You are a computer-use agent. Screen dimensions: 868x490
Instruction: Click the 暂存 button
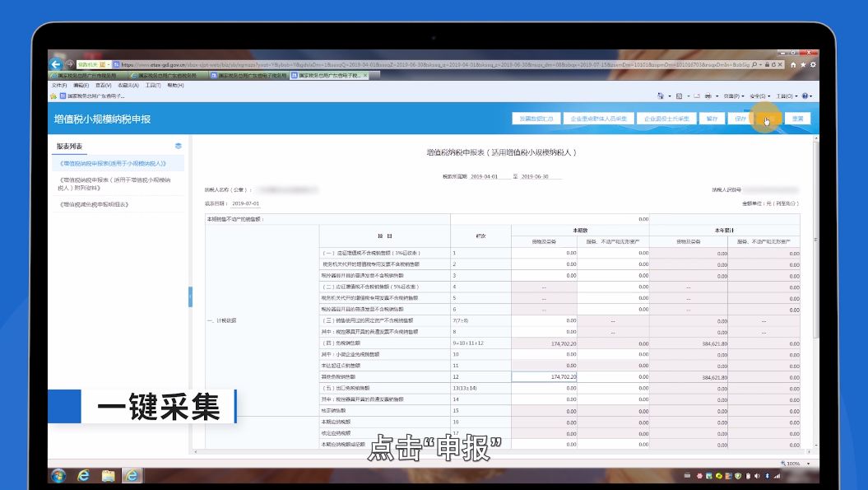(x=712, y=119)
